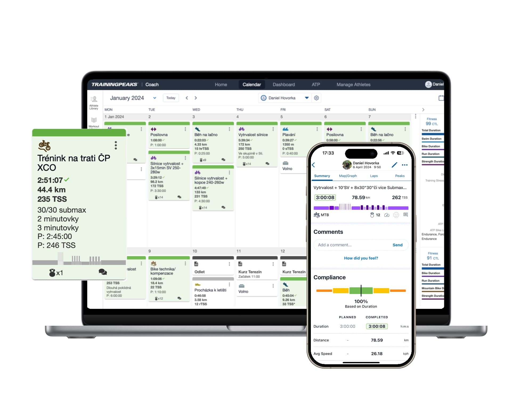This screenshot has width=532, height=409.
Task: Click the How did you feel link
Action: tap(360, 258)
